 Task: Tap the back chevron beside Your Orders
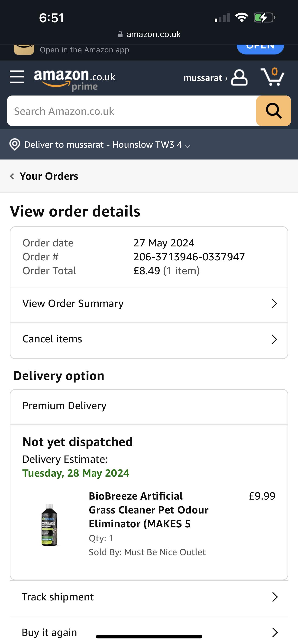[12, 176]
